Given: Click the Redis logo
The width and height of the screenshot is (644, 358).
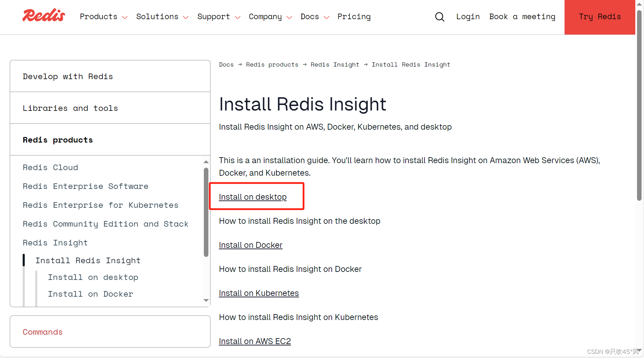Looking at the screenshot, I should pos(44,15).
